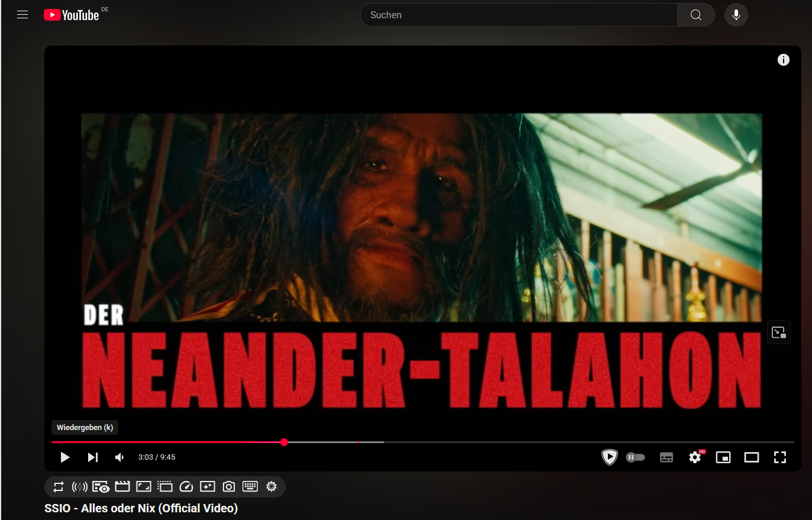The image size is (812, 520).
Task: Click the cinema clapperboard icon
Action: [x=122, y=487]
